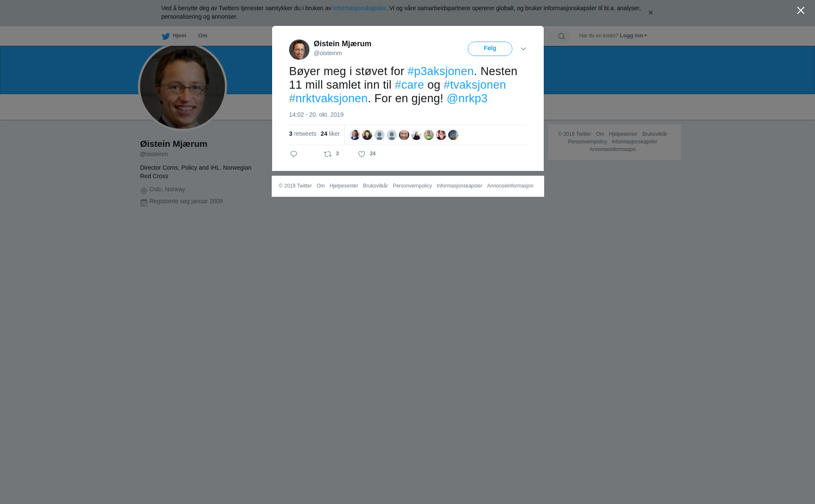Click the search magnifier icon
815x504 pixels.
[562, 36]
